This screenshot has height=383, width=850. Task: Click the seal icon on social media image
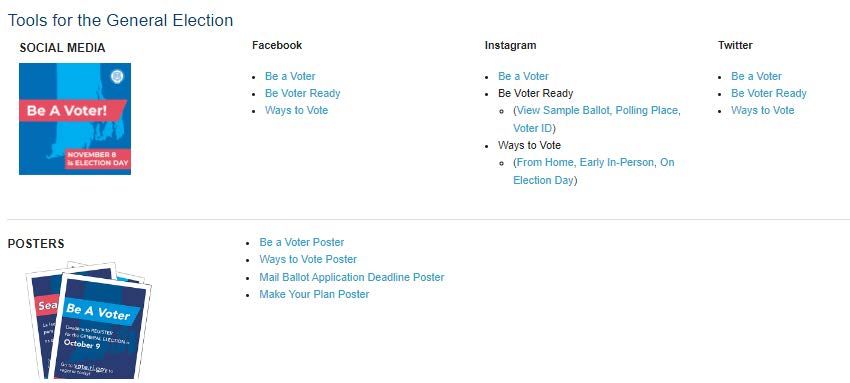(117, 76)
